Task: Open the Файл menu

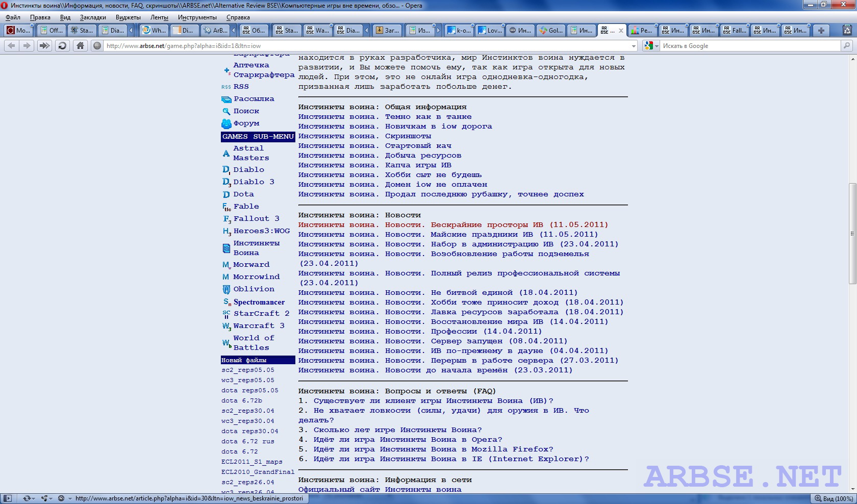Action: [13, 17]
